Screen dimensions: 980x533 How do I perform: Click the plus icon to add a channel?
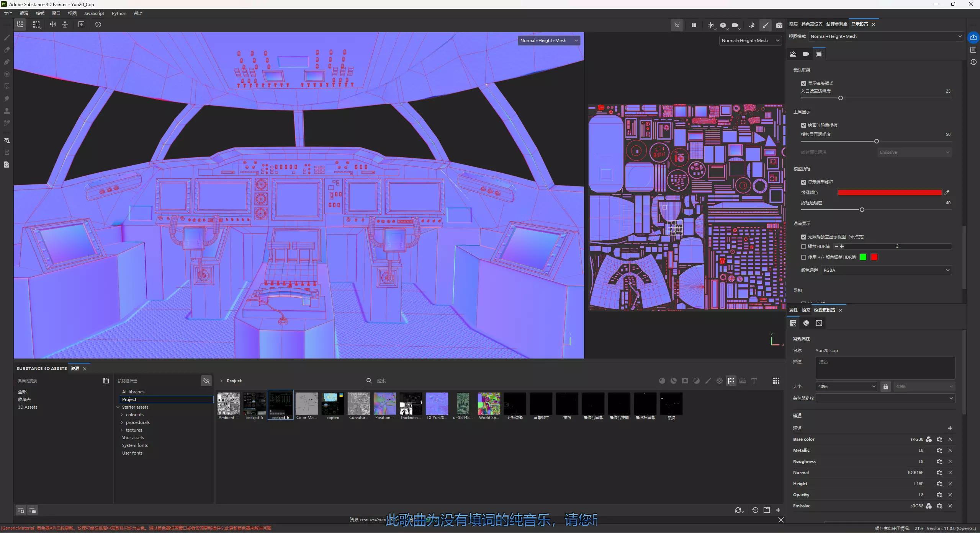coord(950,428)
